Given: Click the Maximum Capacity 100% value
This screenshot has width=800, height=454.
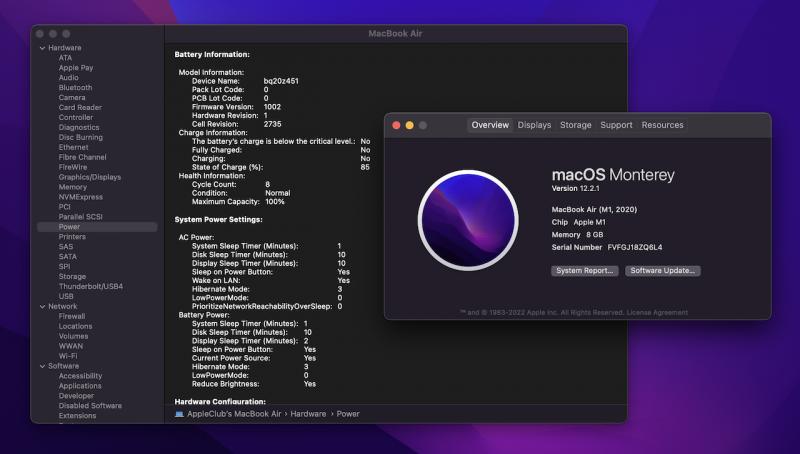Looking at the screenshot, I should tap(275, 202).
